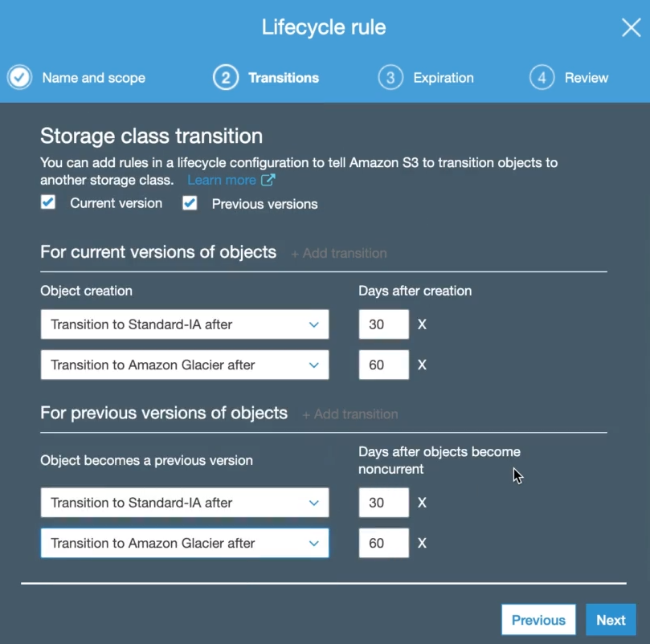650x644 pixels.
Task: Click the 30 days after creation field
Action: pos(383,324)
